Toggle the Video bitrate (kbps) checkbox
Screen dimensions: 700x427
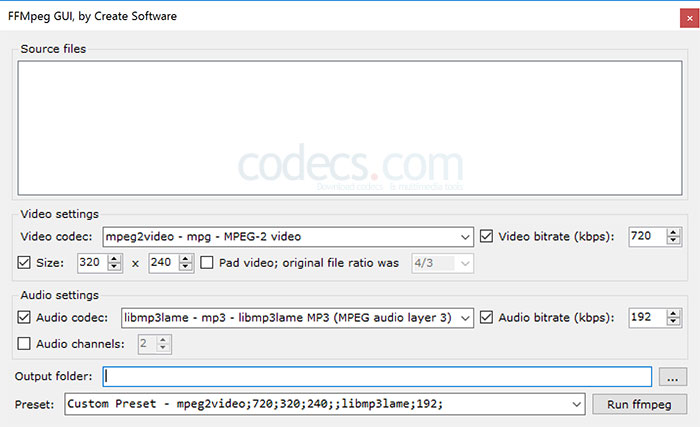(486, 236)
